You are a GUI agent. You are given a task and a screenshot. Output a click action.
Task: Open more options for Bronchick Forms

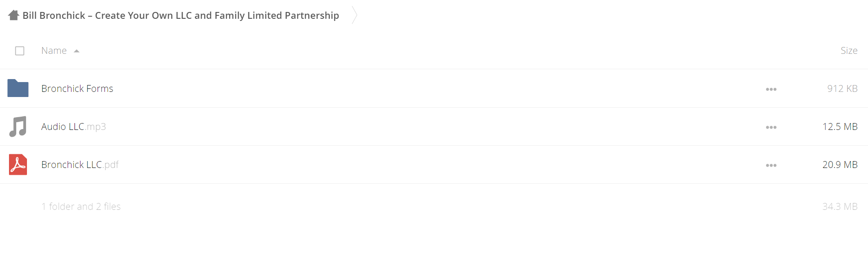tap(771, 89)
